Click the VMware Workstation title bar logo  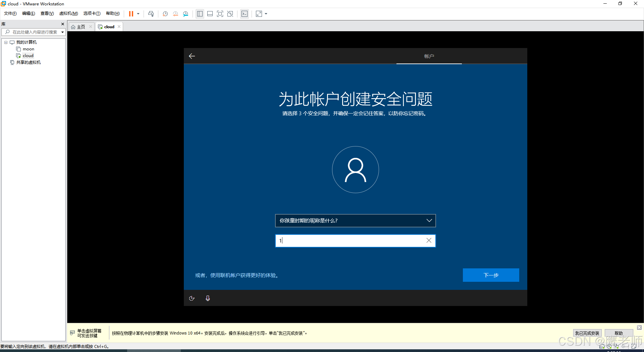point(3,4)
